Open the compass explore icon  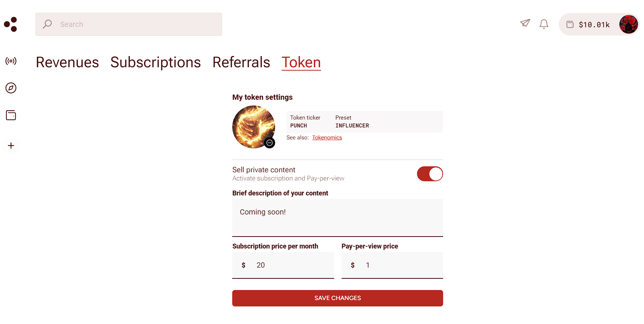pos(11,88)
